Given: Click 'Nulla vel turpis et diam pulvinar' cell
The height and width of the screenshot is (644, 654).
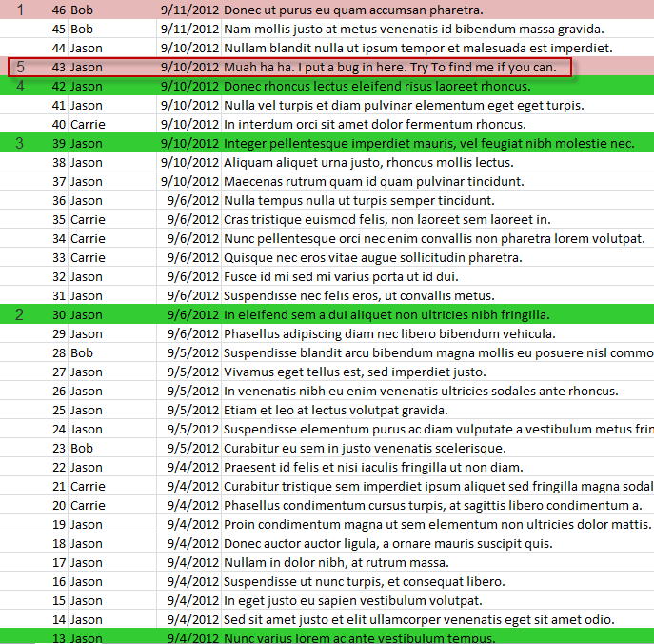Looking at the screenshot, I should coord(404,106).
